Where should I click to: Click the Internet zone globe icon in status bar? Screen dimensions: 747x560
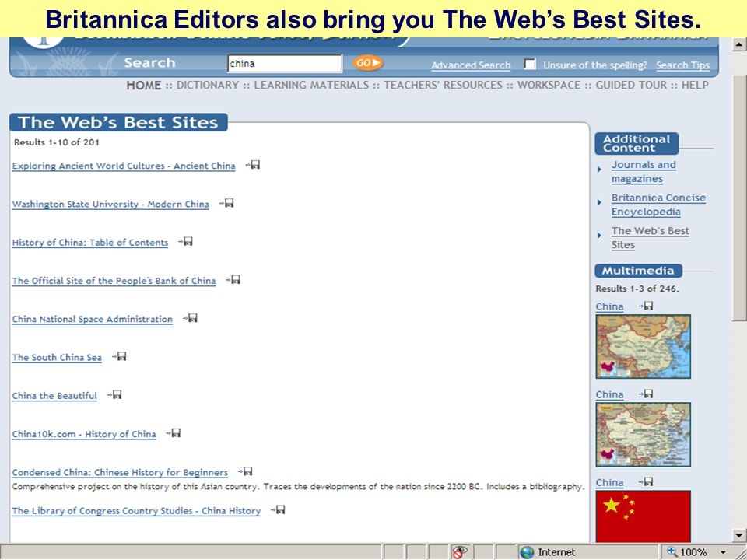[527, 552]
